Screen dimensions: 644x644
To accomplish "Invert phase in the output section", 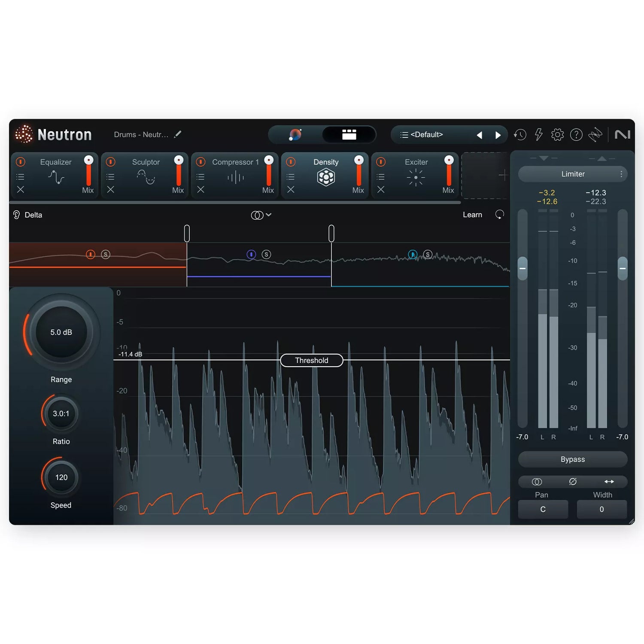I will tap(573, 482).
